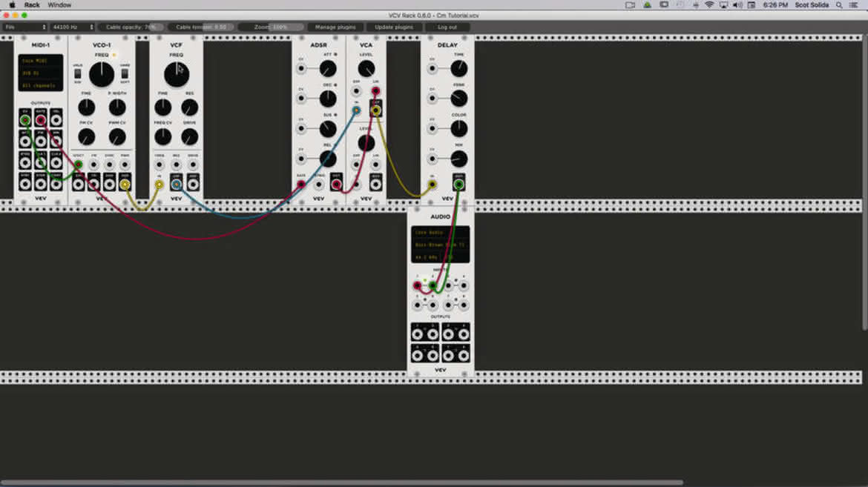Click the horizontal scrollbar at the window bottom
The image size is (868, 487).
coord(341,483)
